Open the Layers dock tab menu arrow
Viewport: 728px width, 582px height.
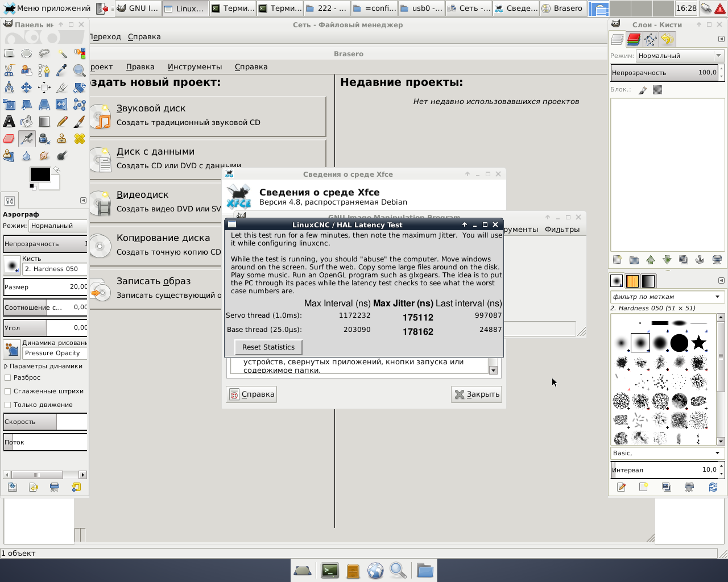point(721,39)
